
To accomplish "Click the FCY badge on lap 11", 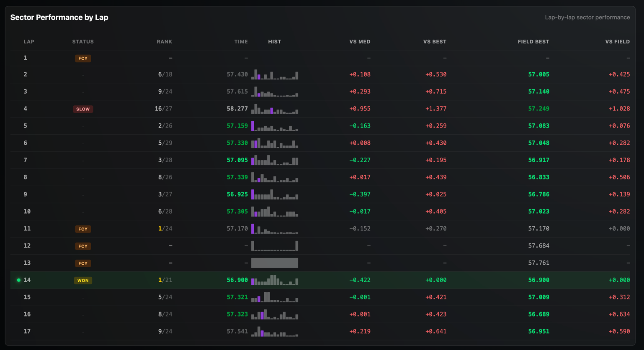I will point(83,229).
